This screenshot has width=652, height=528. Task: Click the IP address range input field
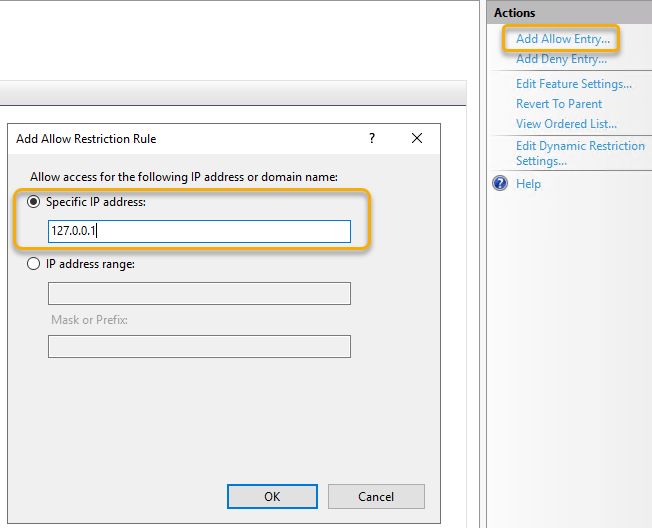[199, 294]
